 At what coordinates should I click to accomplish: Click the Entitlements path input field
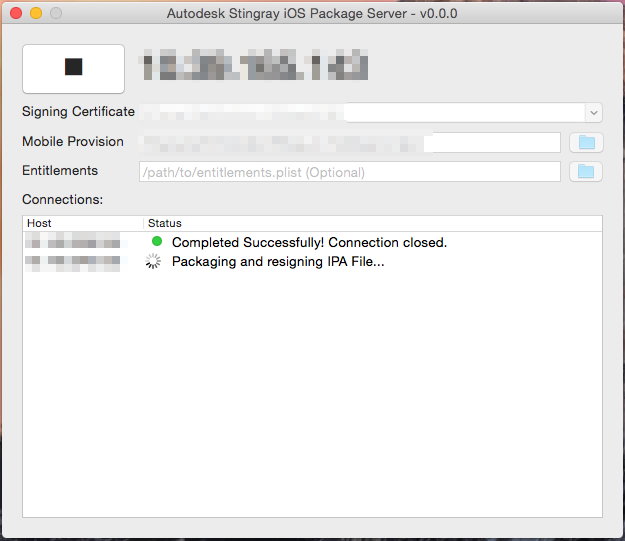tap(350, 172)
